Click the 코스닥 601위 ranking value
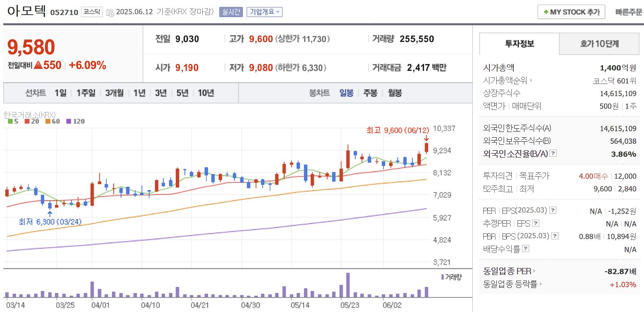Image resolution: width=644 pixels, height=312 pixels. 615,81
